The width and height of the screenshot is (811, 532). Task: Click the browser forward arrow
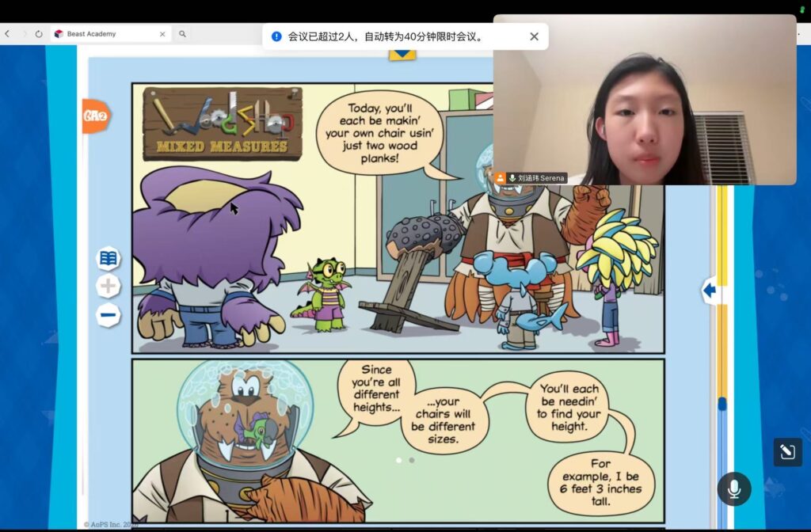pyautogui.click(x=23, y=34)
